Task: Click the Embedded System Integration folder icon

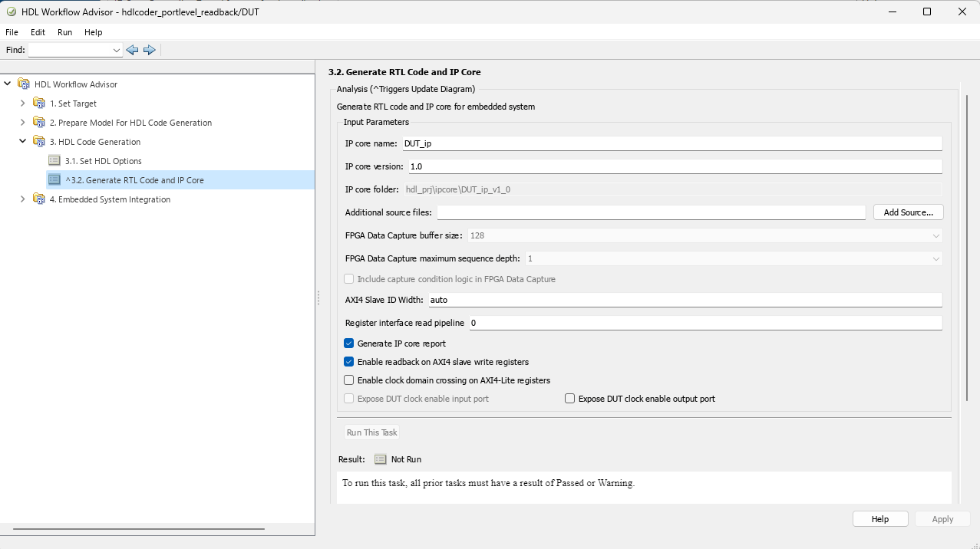Action: click(39, 199)
